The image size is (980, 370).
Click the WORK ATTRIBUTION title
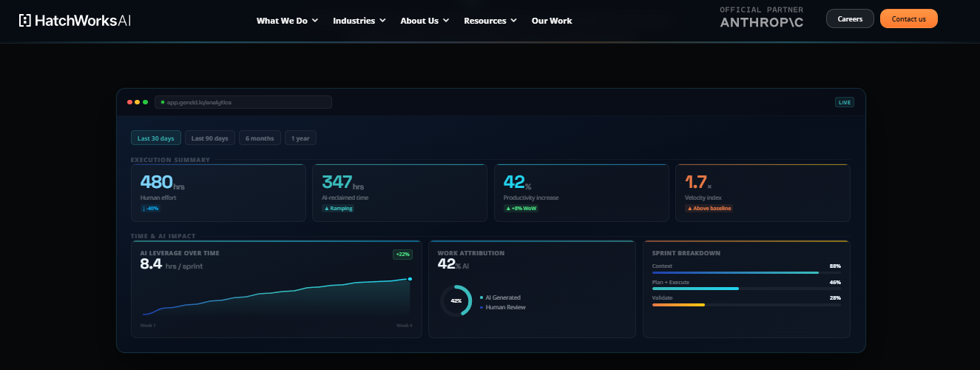click(470, 253)
